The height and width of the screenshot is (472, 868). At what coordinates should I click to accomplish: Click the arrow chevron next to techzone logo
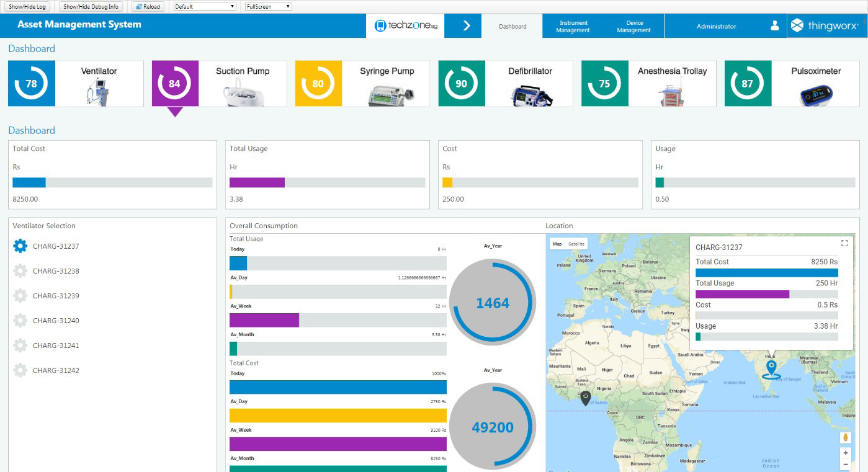pyautogui.click(x=467, y=26)
